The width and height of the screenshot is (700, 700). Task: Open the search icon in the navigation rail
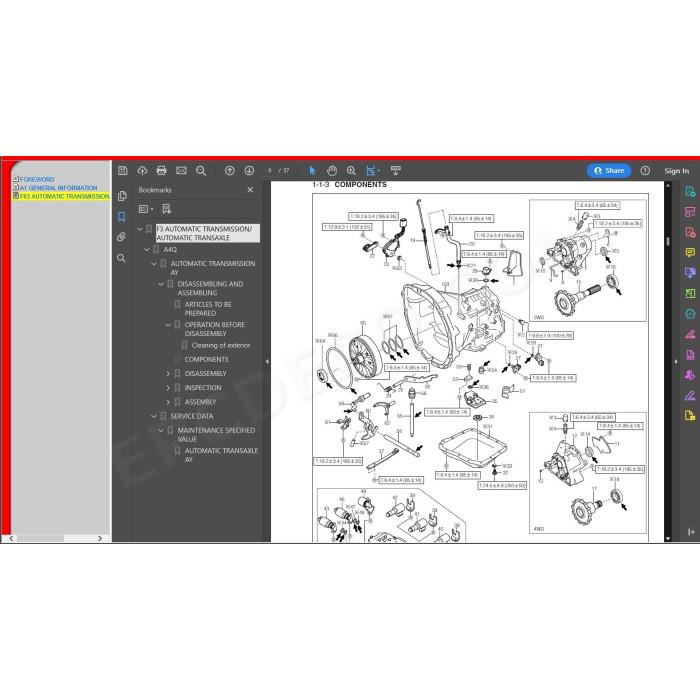(121, 258)
